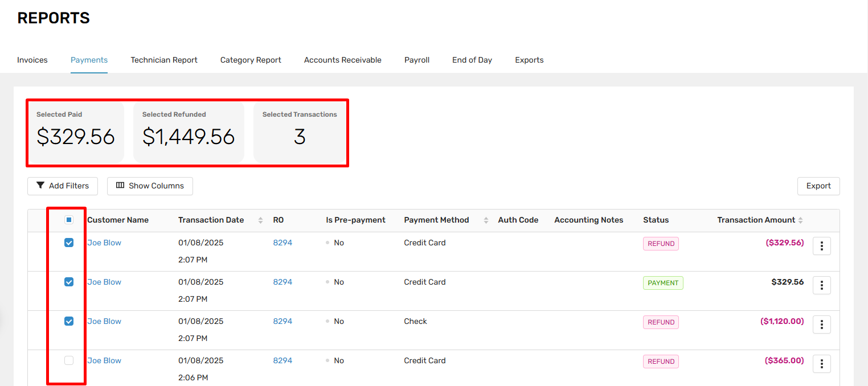The width and height of the screenshot is (868, 386).
Task: Click the ($1,120.00) transaction amount
Action: (x=782, y=321)
